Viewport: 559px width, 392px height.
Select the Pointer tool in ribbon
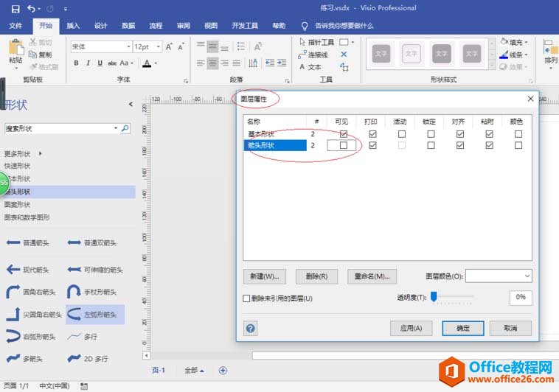303,42
